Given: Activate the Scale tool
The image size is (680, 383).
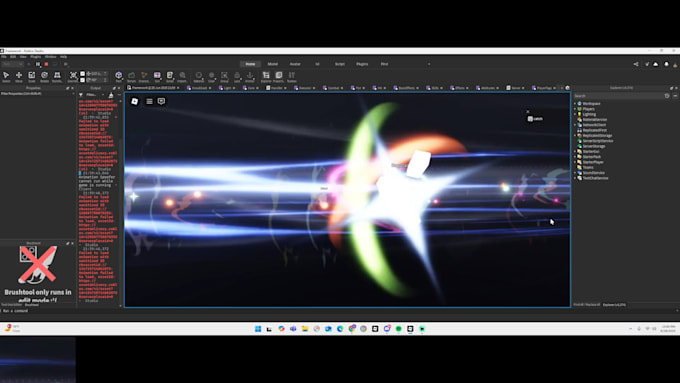Looking at the screenshot, I should coord(32,77).
